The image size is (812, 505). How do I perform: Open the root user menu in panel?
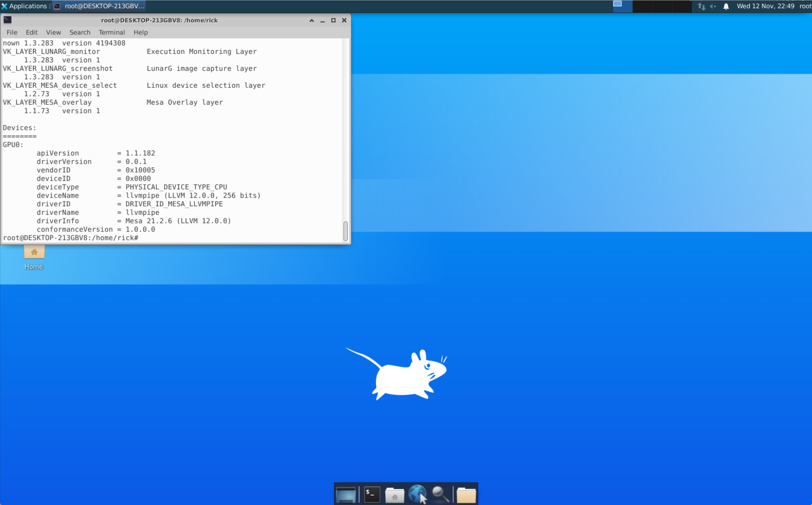(805, 6)
